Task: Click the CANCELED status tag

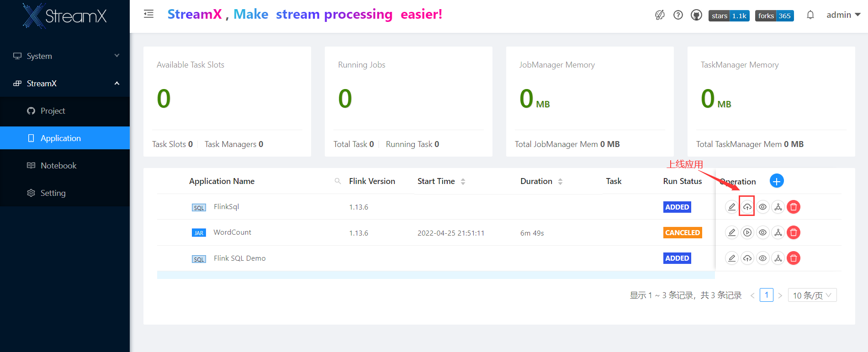Action: point(683,232)
